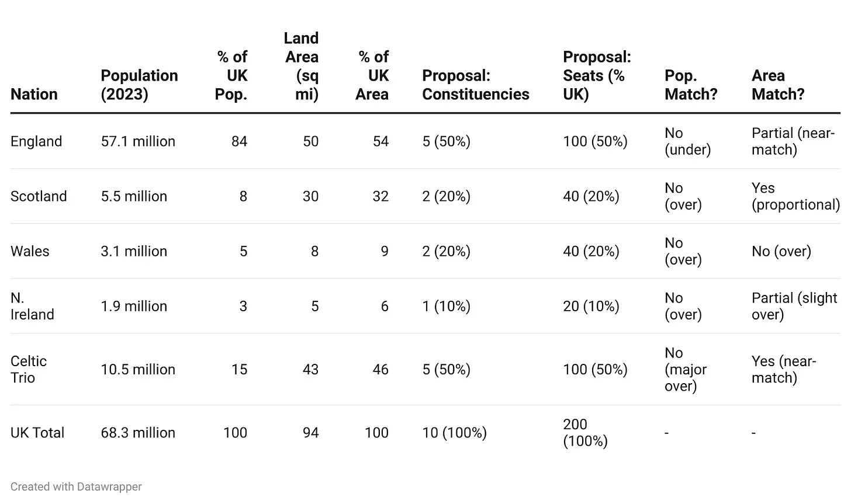Viewport: 851px width, 504px height.
Task: Select the "Partial (slight over)" cell
Action: coord(794,306)
